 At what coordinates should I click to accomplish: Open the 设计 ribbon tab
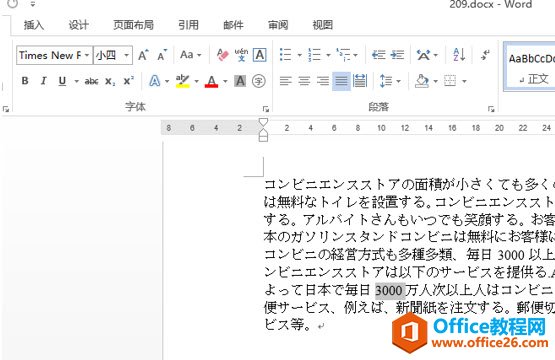pyautogui.click(x=78, y=25)
